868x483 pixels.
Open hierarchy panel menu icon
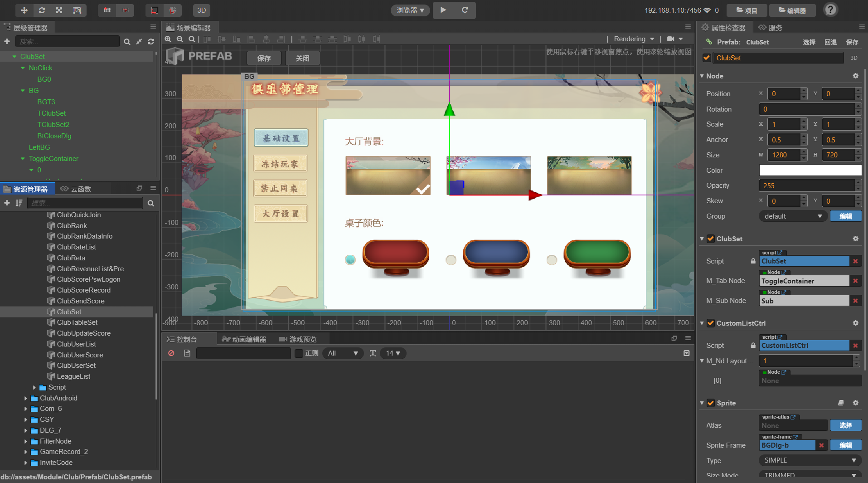(153, 27)
